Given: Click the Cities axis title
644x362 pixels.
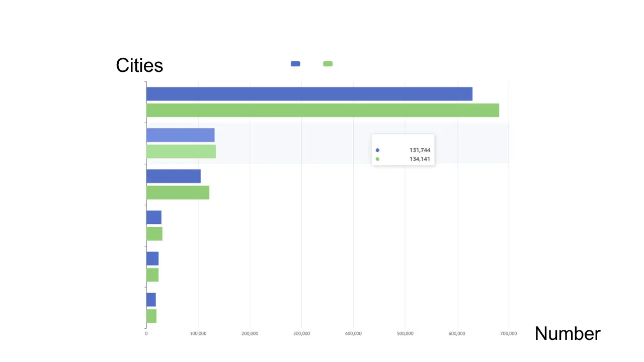Looking at the screenshot, I should 139,65.
